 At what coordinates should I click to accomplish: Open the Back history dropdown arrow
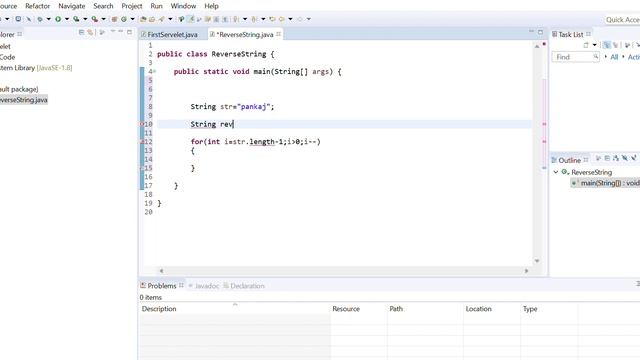(290, 19)
